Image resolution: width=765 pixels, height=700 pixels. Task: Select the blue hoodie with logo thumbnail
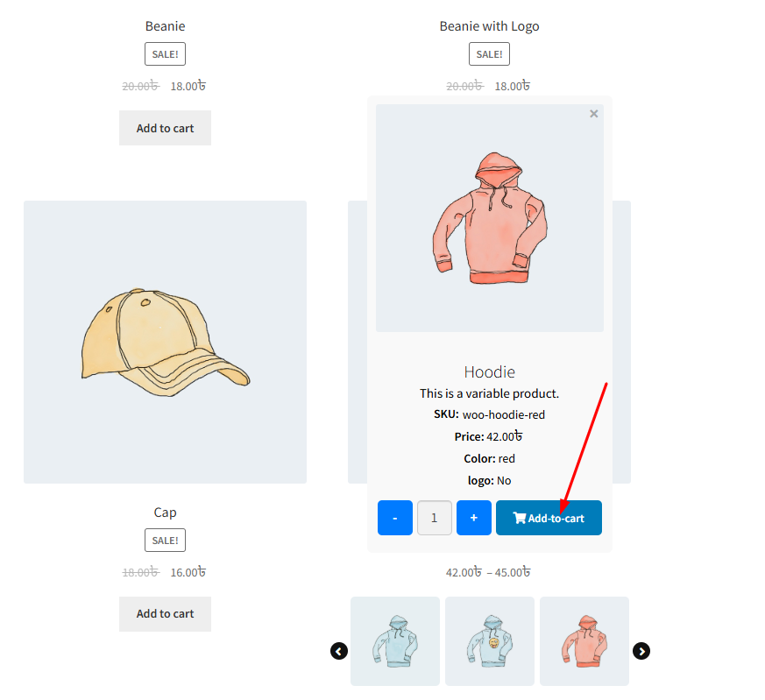pyautogui.click(x=489, y=641)
